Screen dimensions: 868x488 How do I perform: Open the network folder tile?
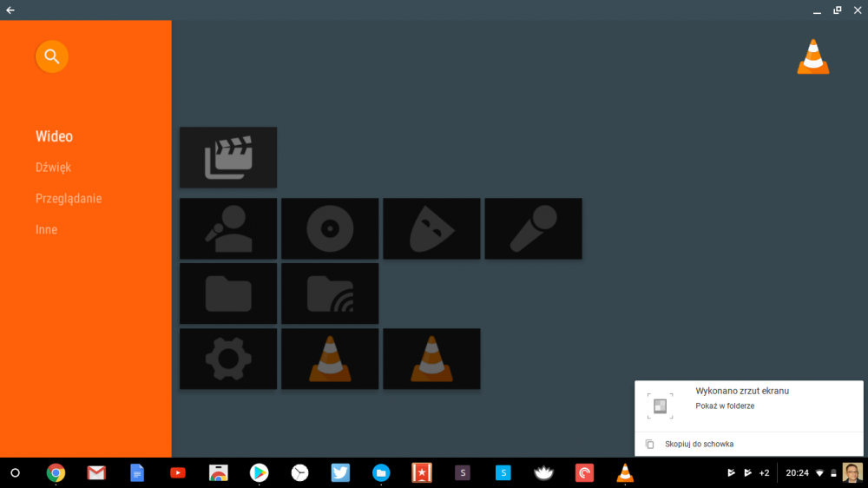(330, 293)
